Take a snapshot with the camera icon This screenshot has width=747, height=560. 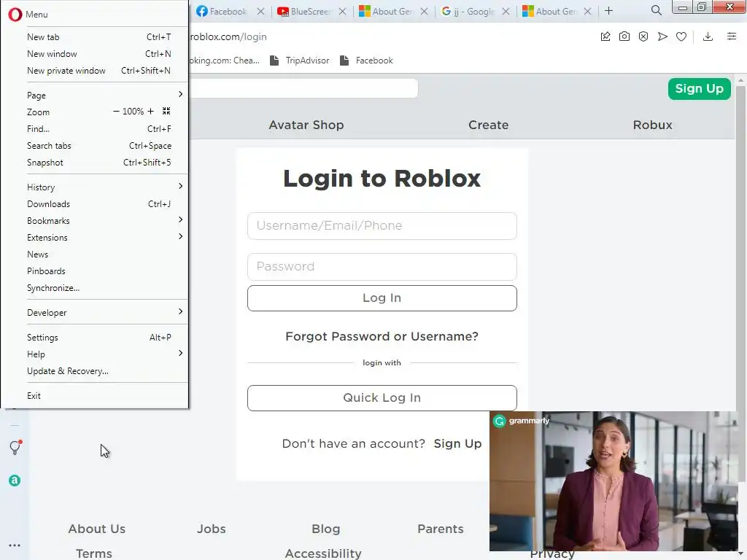(624, 36)
